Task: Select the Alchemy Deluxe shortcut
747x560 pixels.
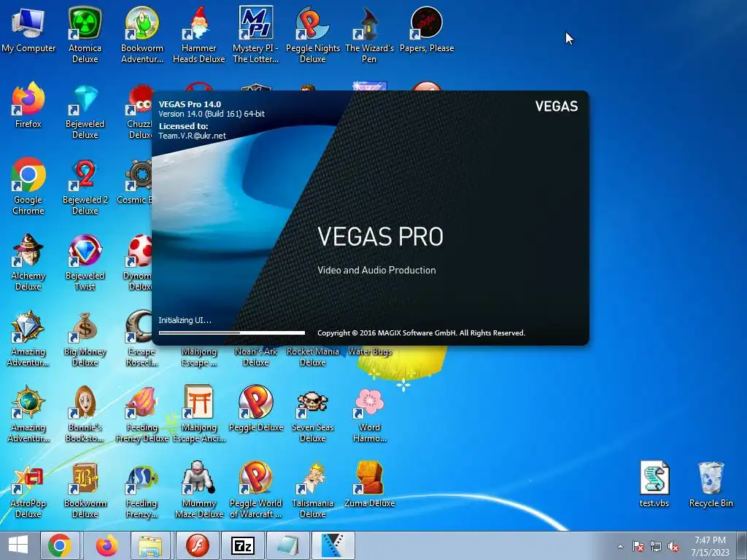Action: [x=28, y=262]
